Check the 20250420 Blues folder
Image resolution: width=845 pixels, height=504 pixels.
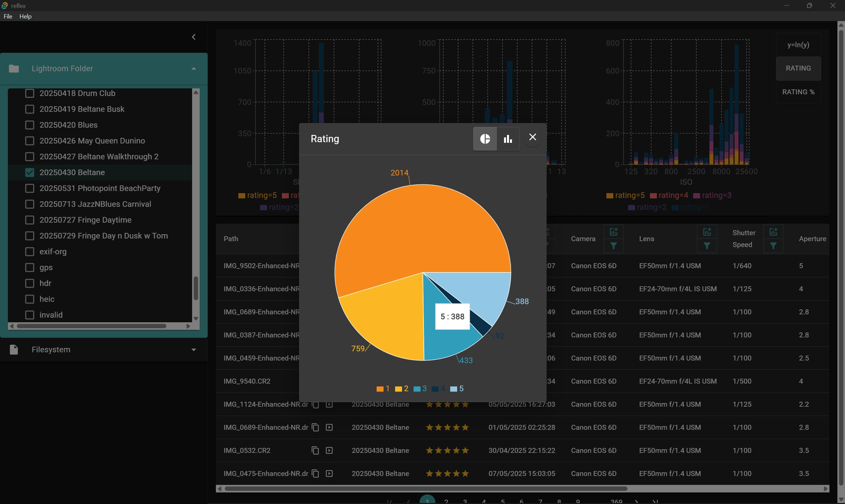tap(30, 125)
